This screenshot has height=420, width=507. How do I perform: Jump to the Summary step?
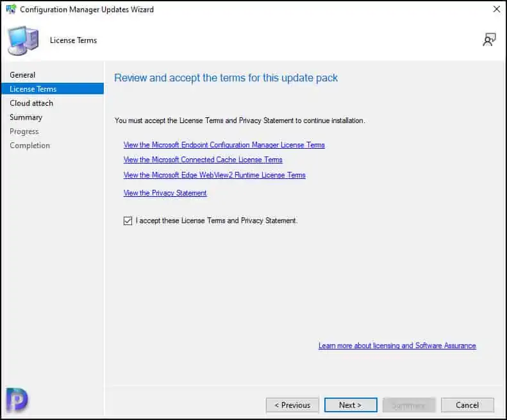click(26, 117)
